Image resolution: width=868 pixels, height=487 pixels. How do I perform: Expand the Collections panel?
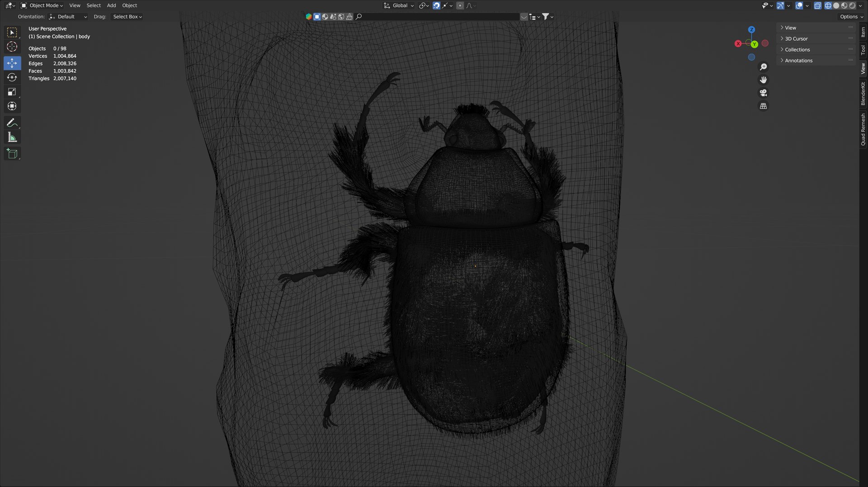click(x=816, y=49)
